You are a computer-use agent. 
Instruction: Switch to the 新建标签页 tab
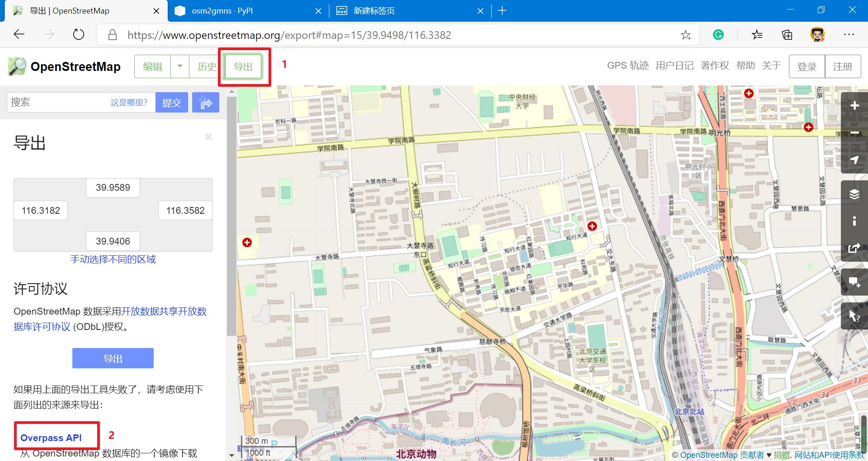(410, 11)
